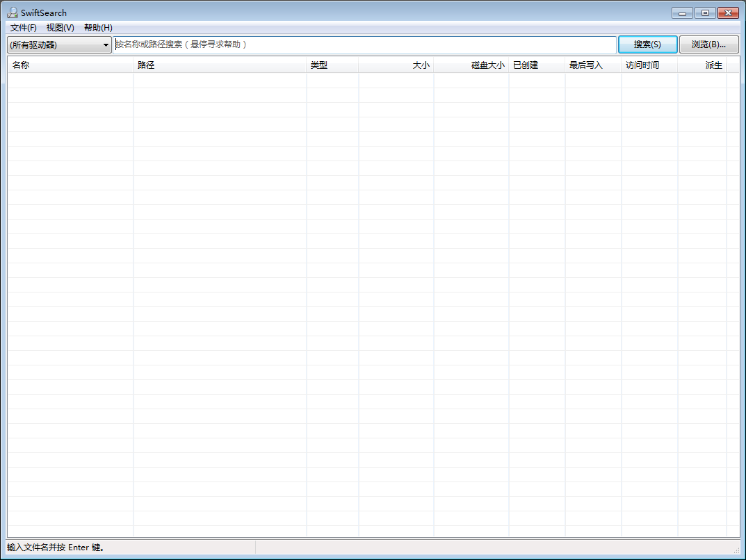Open the 文件(F) menu
Screen dimensions: 746x560
(x=23, y=28)
